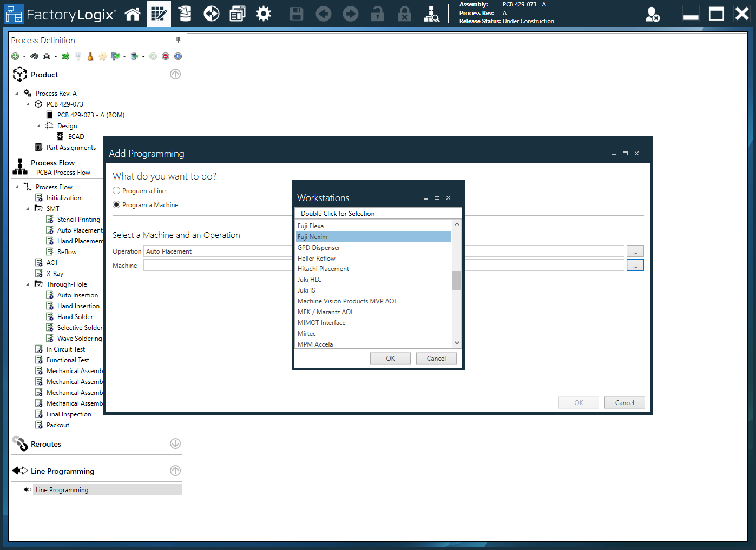Click the red stop icon in panel toolbar
Image resolution: width=756 pixels, height=550 pixels.
[x=166, y=56]
